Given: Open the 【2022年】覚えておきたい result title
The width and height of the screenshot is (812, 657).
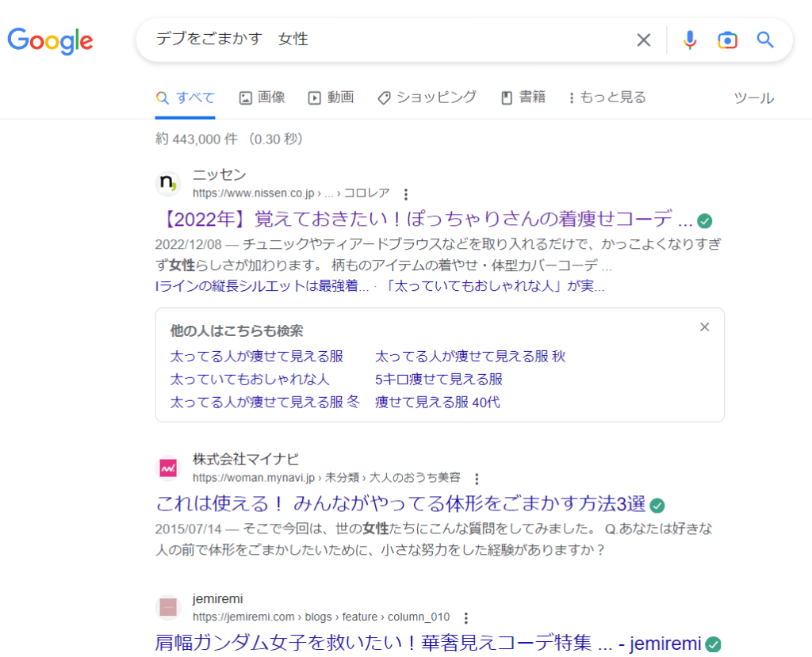Looking at the screenshot, I should pyautogui.click(x=425, y=220).
